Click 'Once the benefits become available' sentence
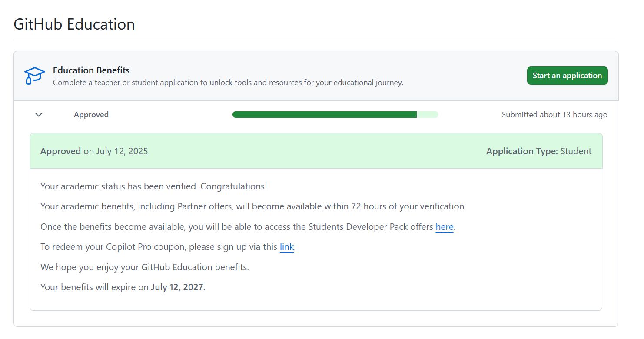 [x=237, y=227]
